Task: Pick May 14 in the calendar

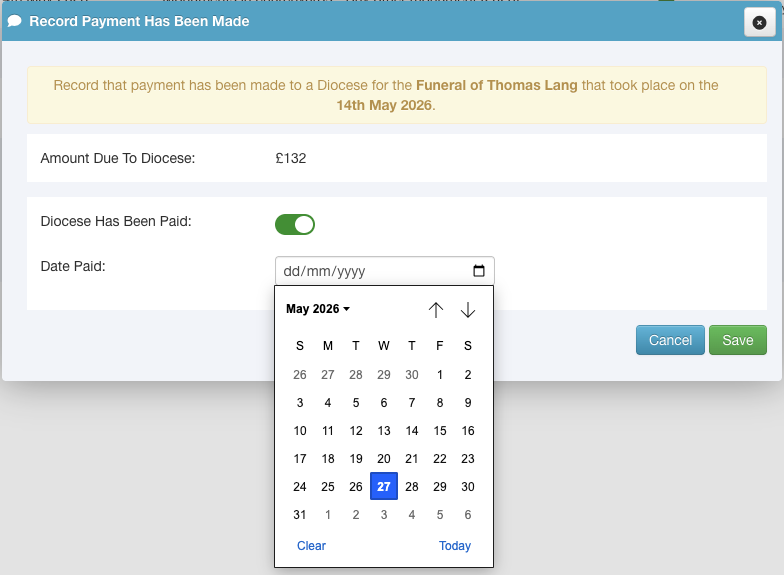Action: tap(412, 430)
